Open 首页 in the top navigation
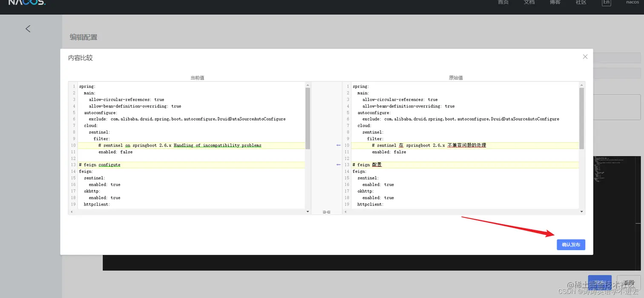The image size is (644, 298). click(503, 2)
